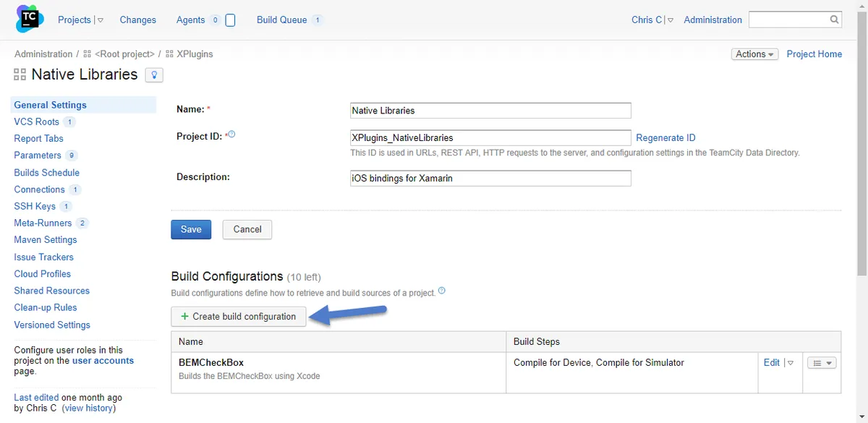Image resolution: width=868 pixels, height=423 pixels.
Task: Click the view history link
Action: (88, 408)
